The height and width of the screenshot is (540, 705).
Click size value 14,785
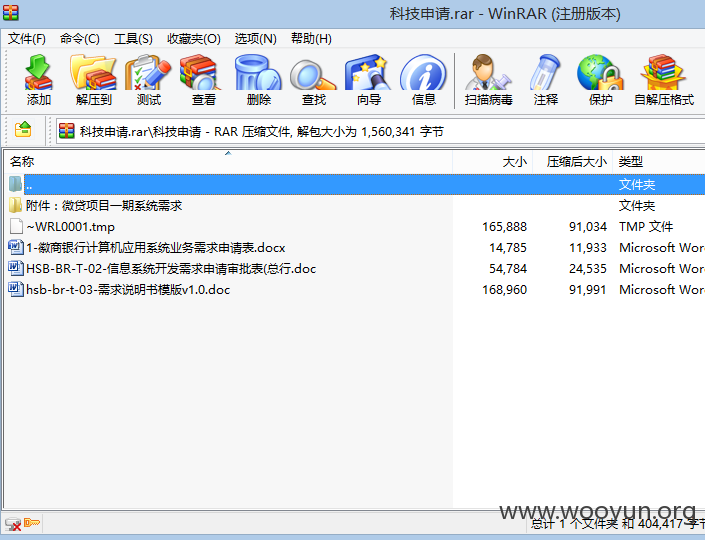(x=508, y=248)
